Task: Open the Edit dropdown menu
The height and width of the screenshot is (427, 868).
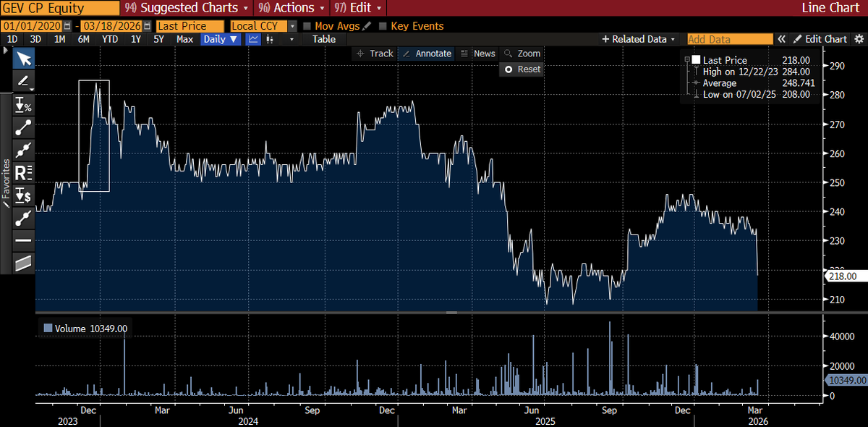Action: click(357, 8)
